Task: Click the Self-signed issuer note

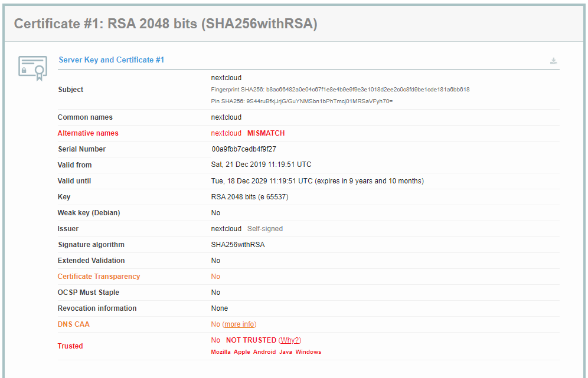Action: click(264, 229)
